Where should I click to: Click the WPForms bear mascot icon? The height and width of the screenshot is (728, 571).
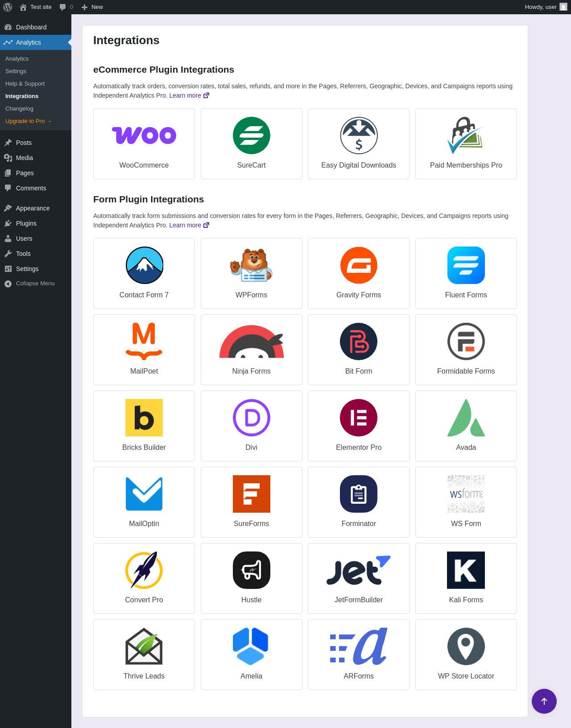[252, 265]
